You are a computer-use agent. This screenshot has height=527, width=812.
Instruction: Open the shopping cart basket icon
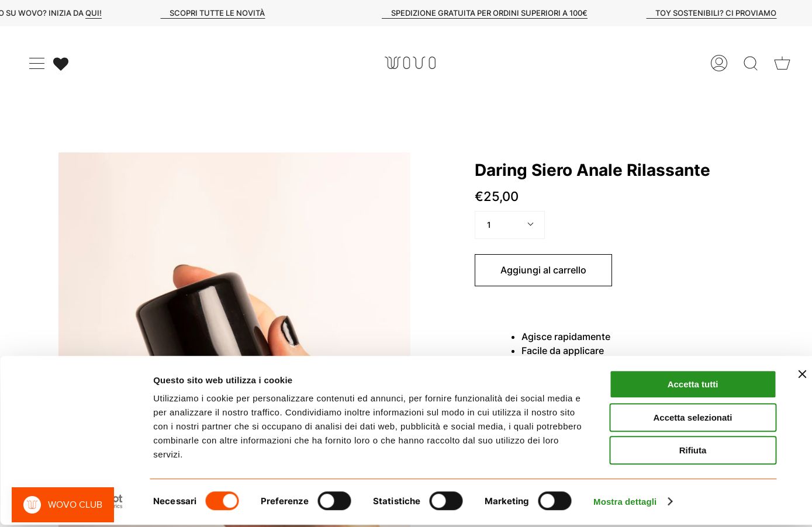pyautogui.click(x=782, y=63)
